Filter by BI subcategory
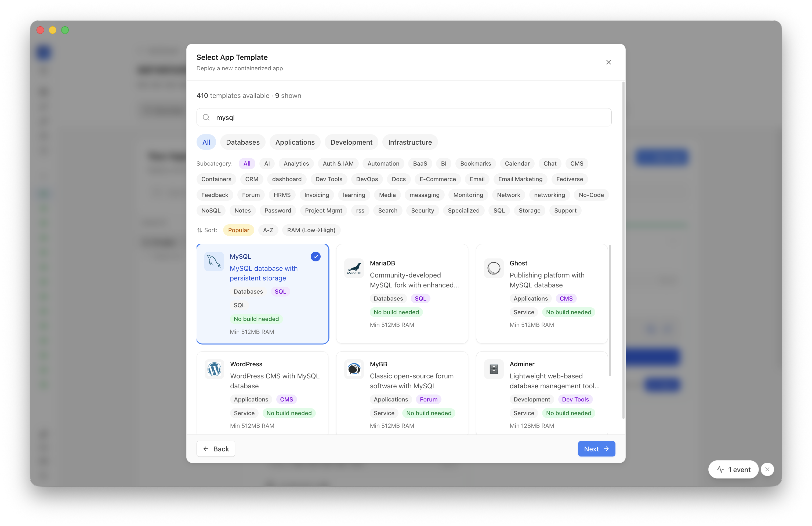This screenshot has width=812, height=526. 444,164
